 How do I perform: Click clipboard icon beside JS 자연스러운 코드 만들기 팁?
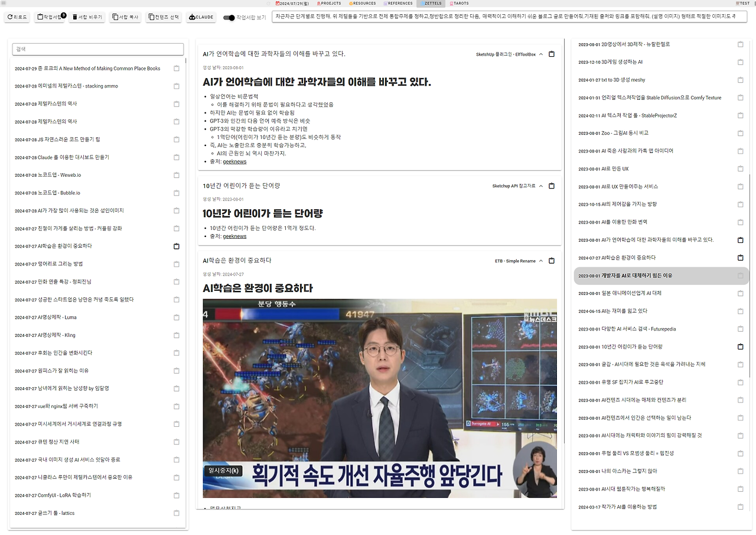coord(177,140)
